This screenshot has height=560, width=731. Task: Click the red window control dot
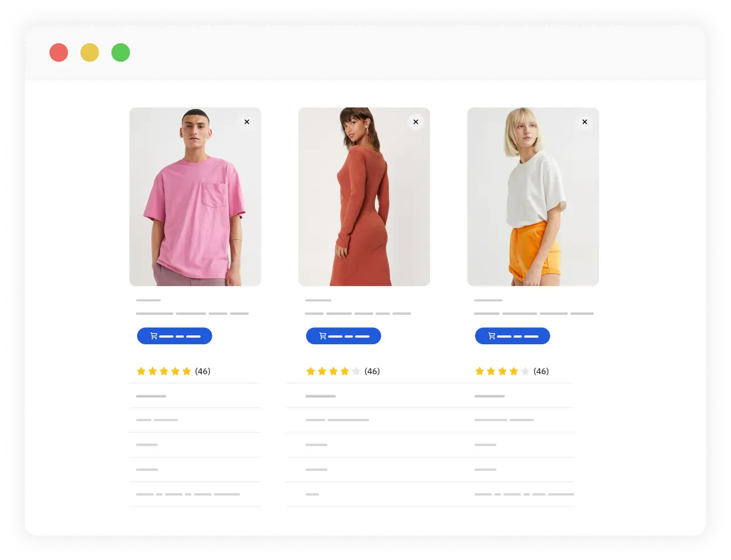pyautogui.click(x=59, y=53)
